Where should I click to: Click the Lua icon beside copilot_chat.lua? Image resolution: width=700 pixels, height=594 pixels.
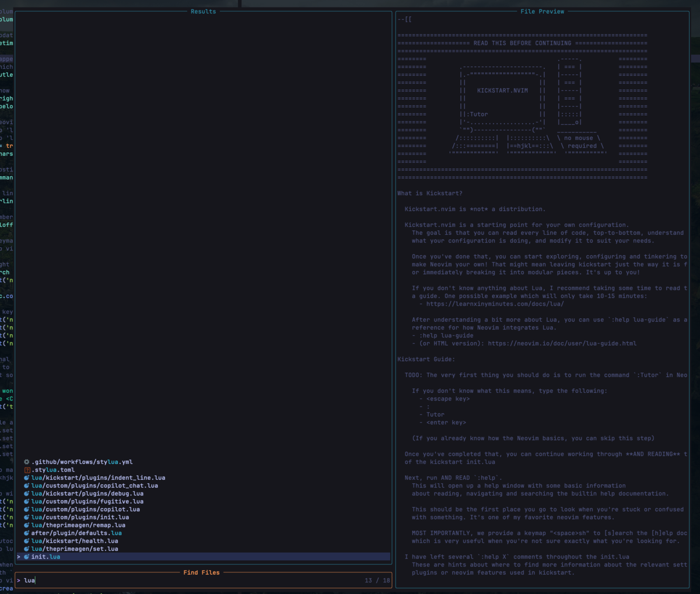coord(27,486)
